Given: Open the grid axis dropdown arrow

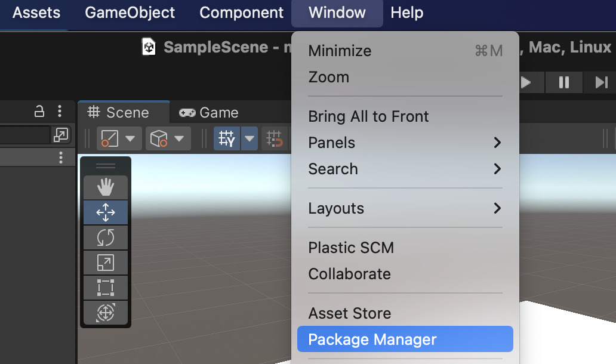Looking at the screenshot, I should (x=250, y=139).
